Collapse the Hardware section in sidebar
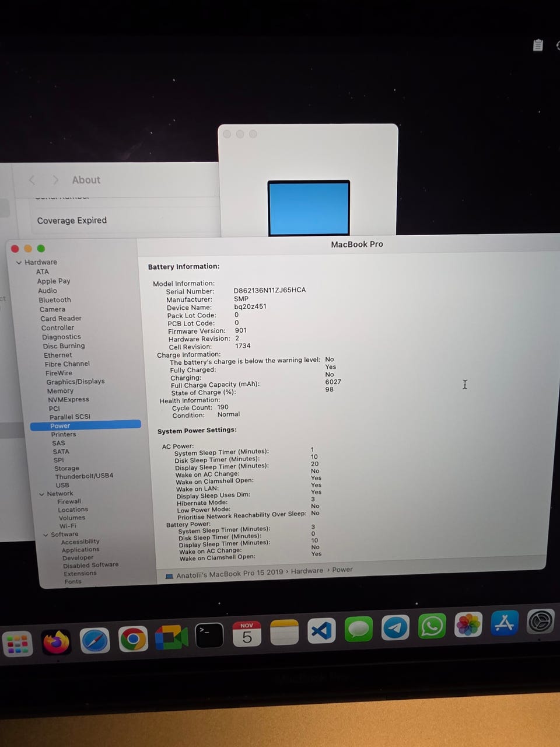Image resolution: width=560 pixels, height=747 pixels. (19, 263)
